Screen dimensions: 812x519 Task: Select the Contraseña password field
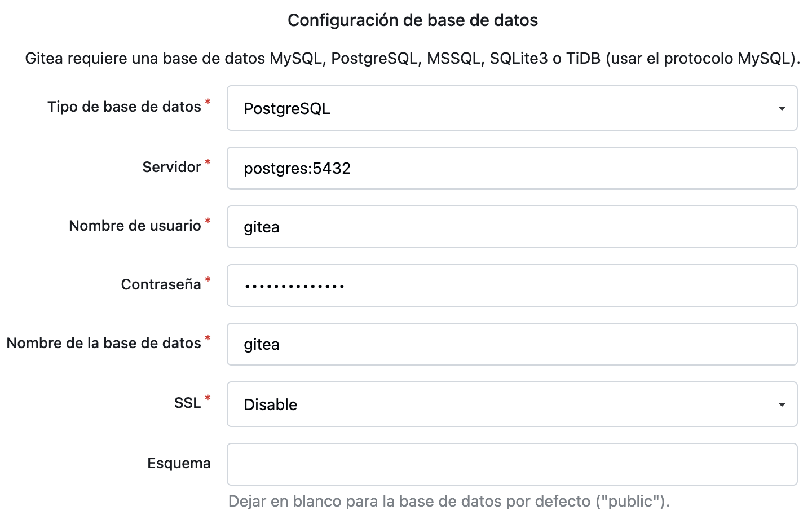pos(511,285)
